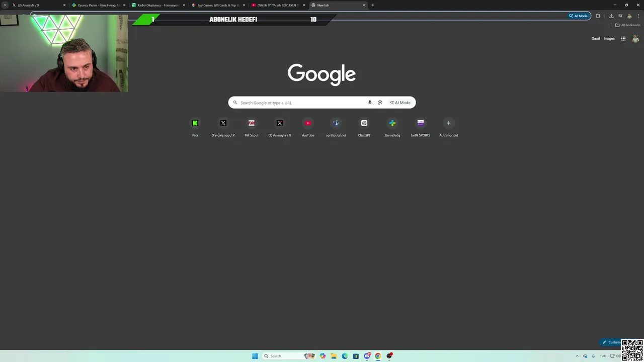Click the Add shortcut plus tile
Screen dimensions: 644x362
click(x=449, y=127)
